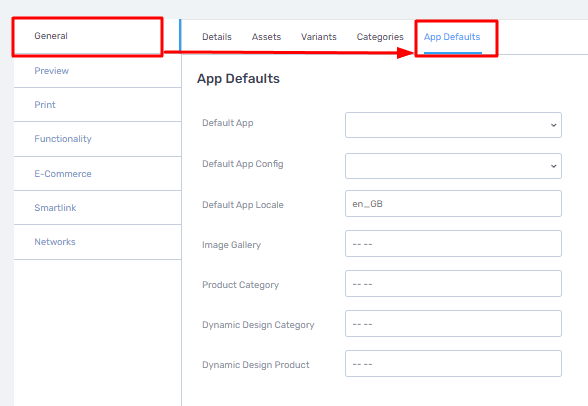
Task: Click the Dynamic Design Product field
Action: [x=453, y=364]
